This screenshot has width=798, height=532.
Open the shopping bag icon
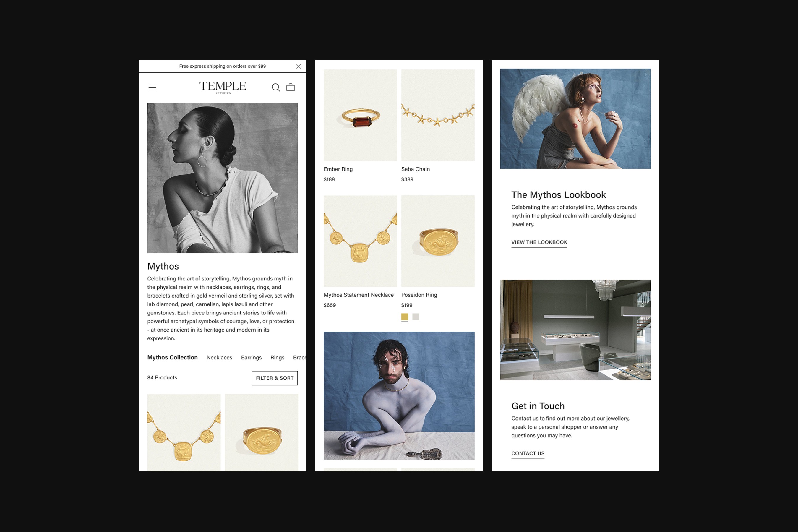291,87
